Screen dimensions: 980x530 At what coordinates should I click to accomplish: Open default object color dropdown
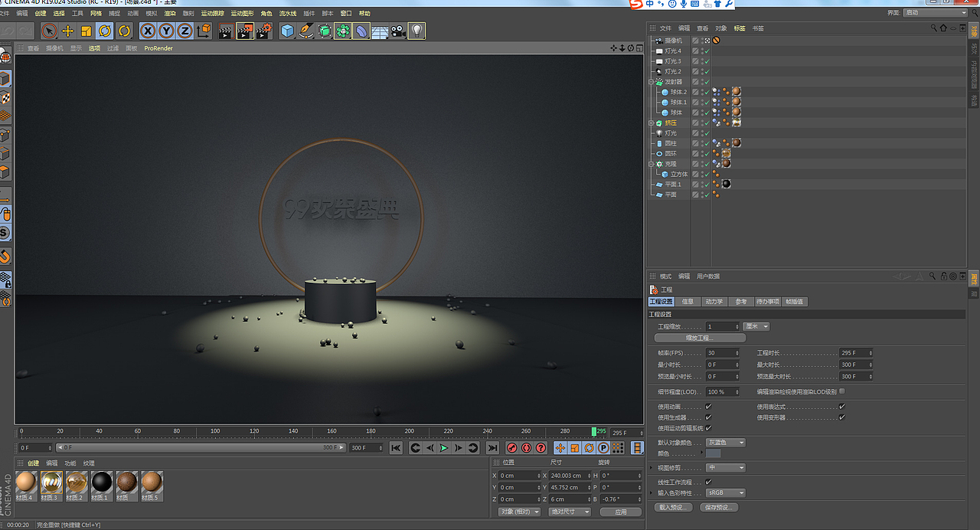point(725,443)
